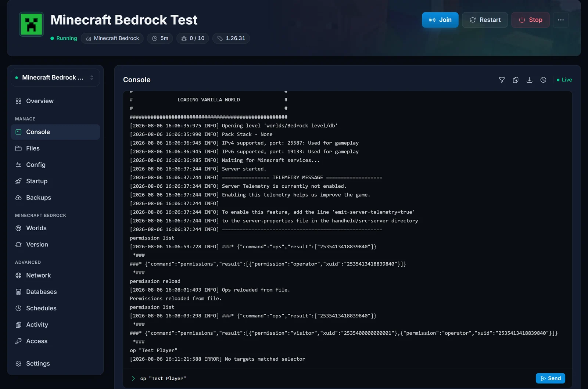Screen dimensions: 588x389
Task: Click the 'Pack Stack - None' log line
Action: click(x=201, y=134)
